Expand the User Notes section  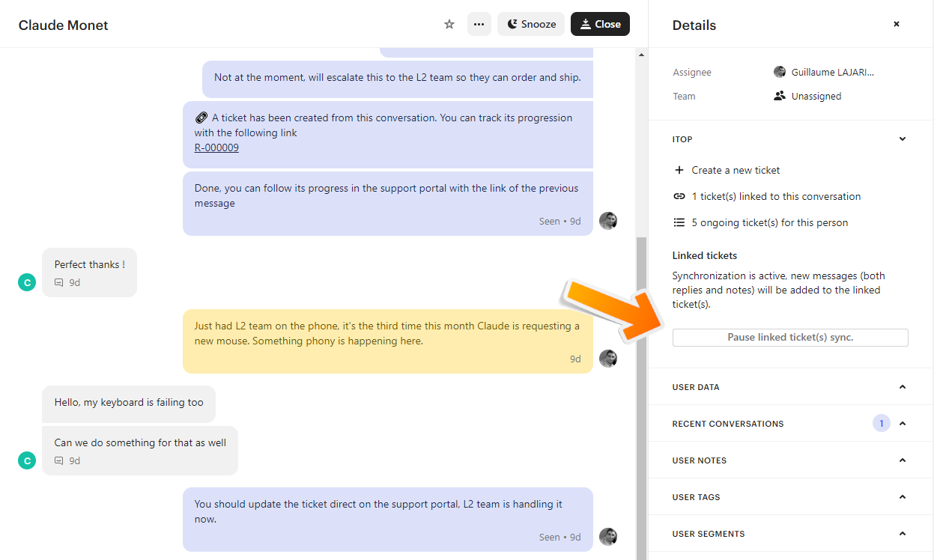[903, 460]
